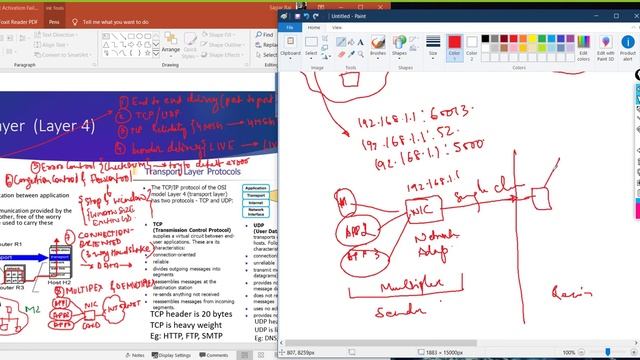
Task: Select the text box shape in PowerPoint gallery
Action: point(106,36)
